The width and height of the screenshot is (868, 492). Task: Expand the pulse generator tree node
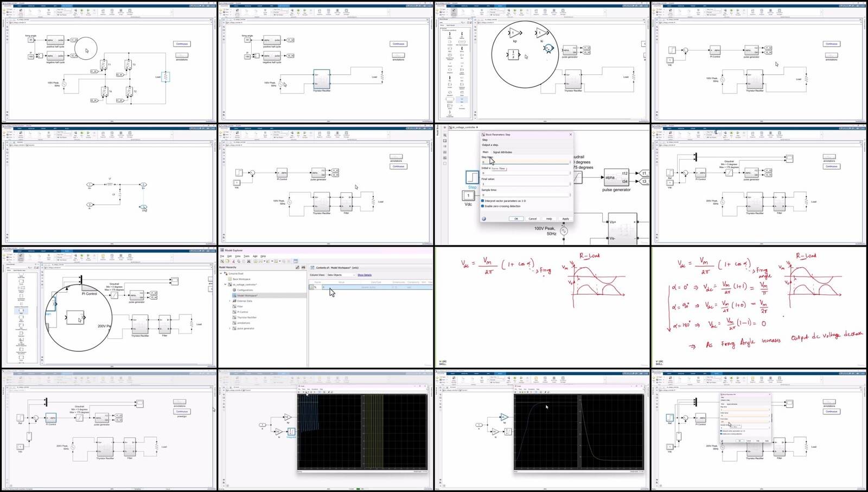[230, 329]
